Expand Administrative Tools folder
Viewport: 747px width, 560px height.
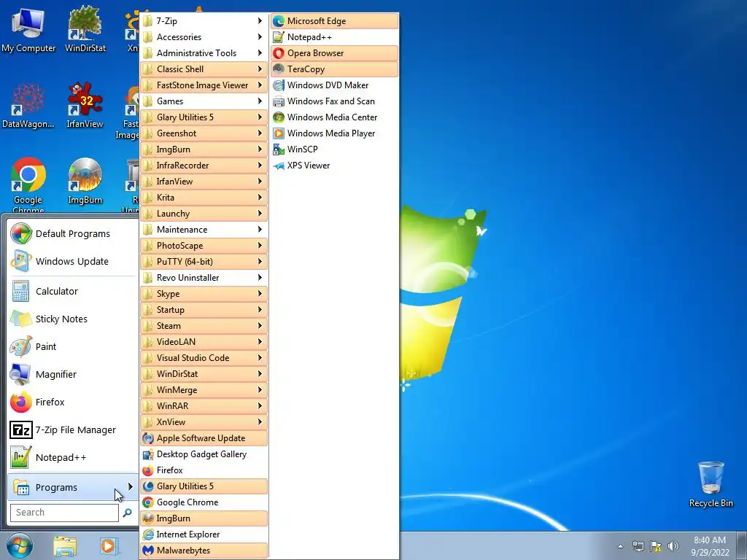204,52
